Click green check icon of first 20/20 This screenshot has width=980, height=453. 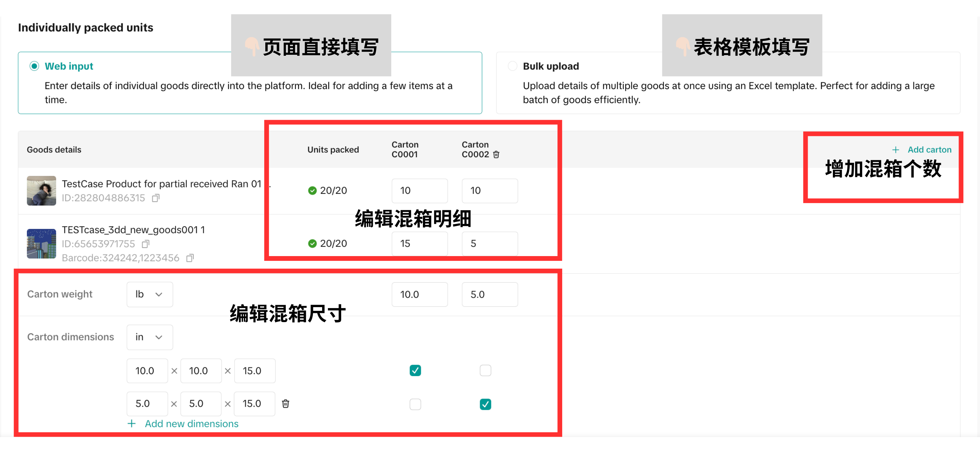312,190
